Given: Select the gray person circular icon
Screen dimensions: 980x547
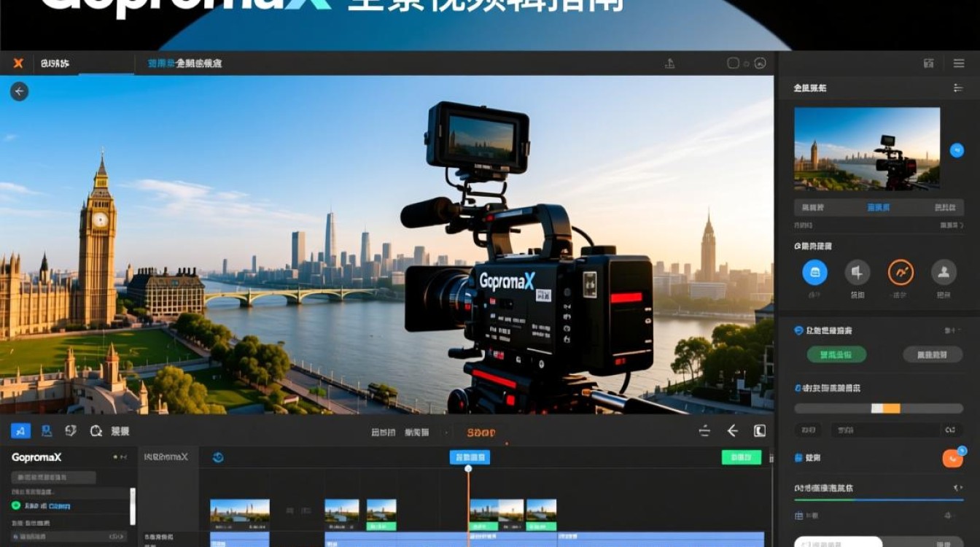Looking at the screenshot, I should 944,272.
